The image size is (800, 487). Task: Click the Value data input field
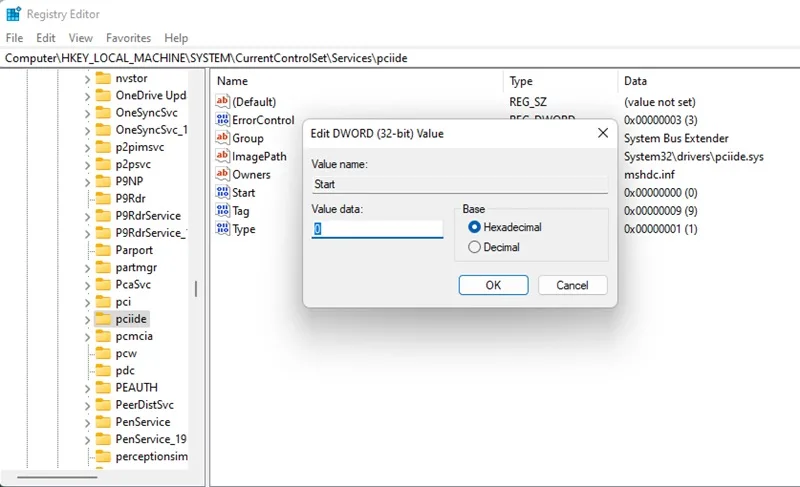click(x=377, y=229)
